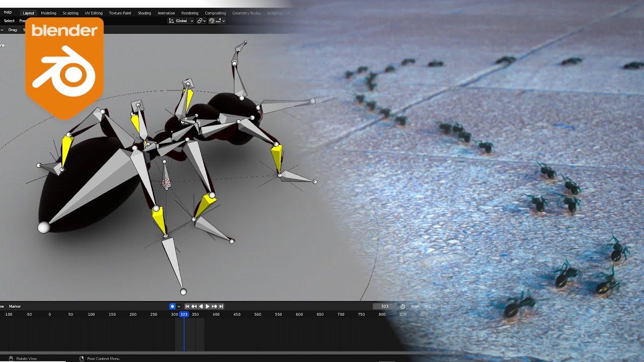The width and height of the screenshot is (644, 362).
Task: Select the bottom leg bone tip sphere
Action: coord(183,292)
